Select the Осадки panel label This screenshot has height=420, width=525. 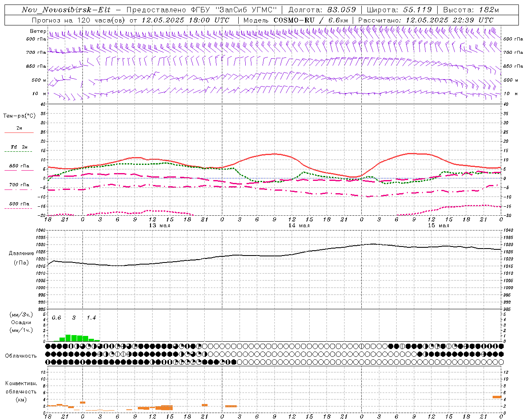21,322
